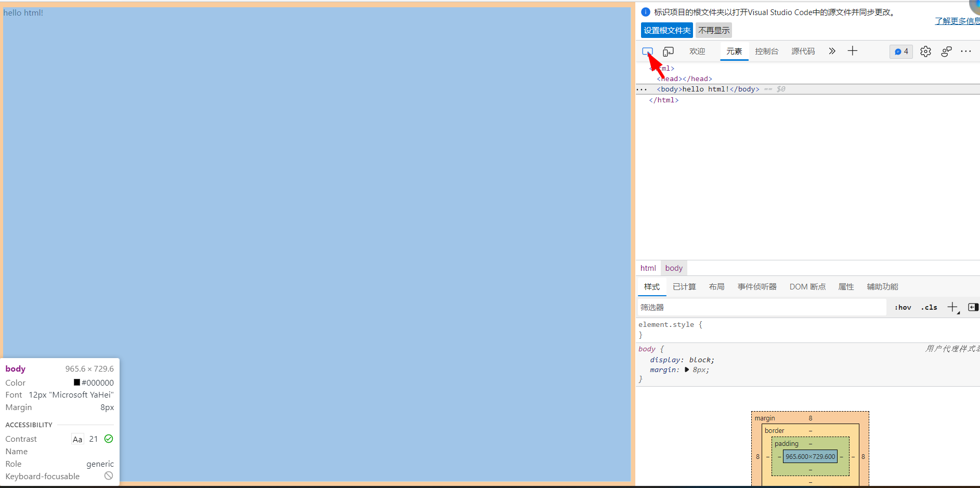This screenshot has height=488, width=980.
Task: Click the 设置根文件夹 button
Action: (x=667, y=30)
